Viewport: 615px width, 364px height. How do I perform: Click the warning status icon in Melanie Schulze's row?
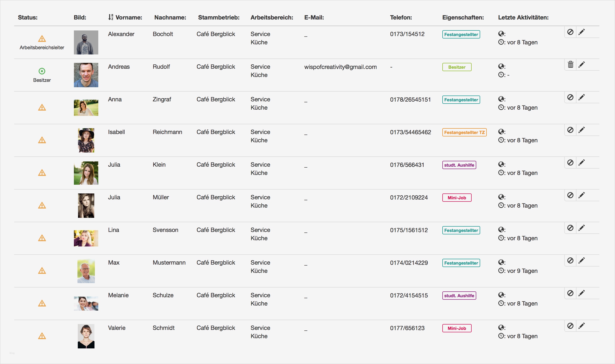pos(42,303)
